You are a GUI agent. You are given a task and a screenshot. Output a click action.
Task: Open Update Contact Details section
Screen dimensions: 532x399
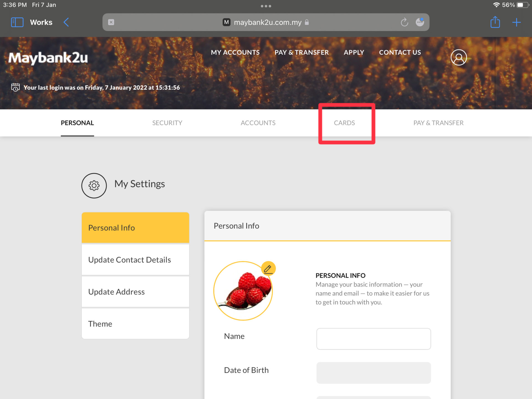tap(135, 260)
